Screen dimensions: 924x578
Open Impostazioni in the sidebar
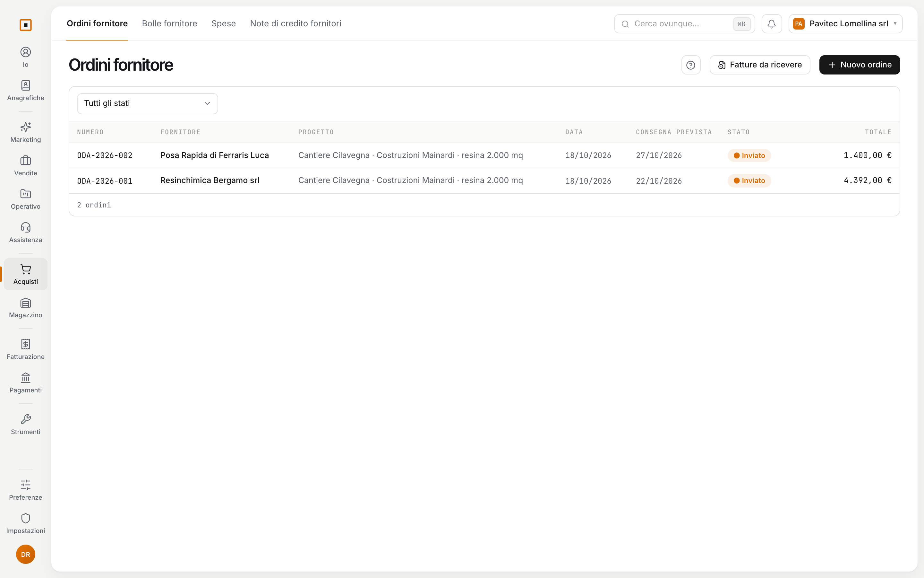26,523
